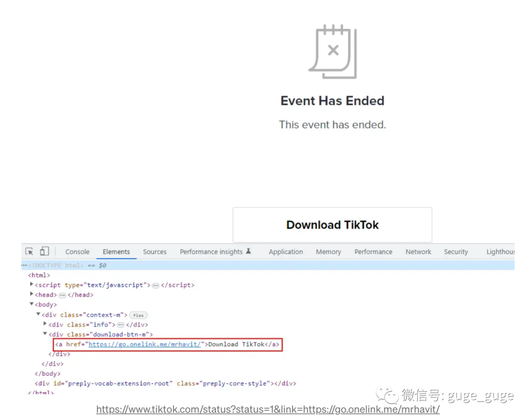Click the ellipsis inside the info div

click(120, 325)
